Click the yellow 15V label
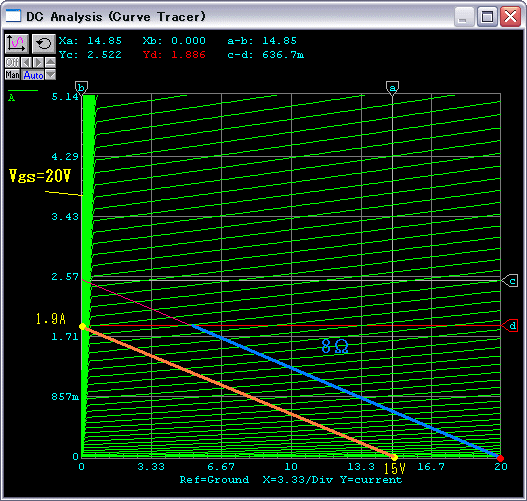 pyautogui.click(x=395, y=468)
